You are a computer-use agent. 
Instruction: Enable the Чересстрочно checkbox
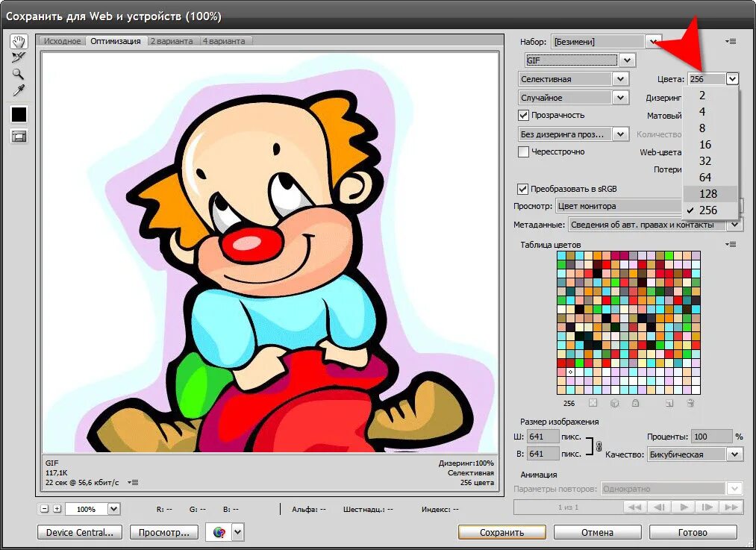click(523, 151)
